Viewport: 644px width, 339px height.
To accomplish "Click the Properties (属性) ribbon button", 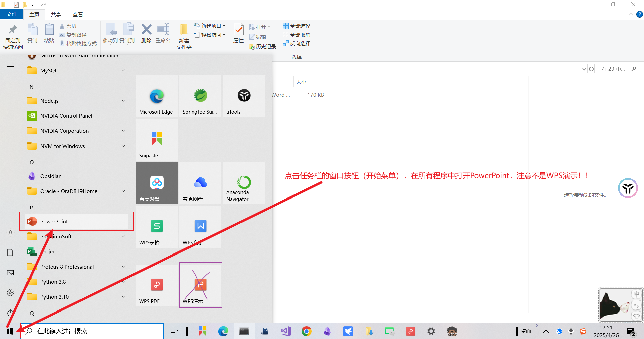I will click(238, 34).
